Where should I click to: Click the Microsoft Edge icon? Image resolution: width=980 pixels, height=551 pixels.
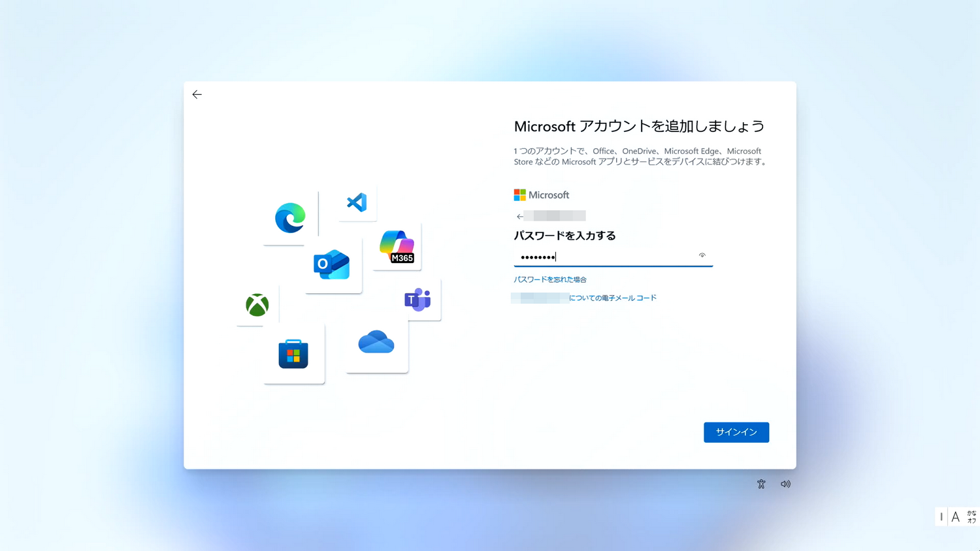pyautogui.click(x=290, y=218)
